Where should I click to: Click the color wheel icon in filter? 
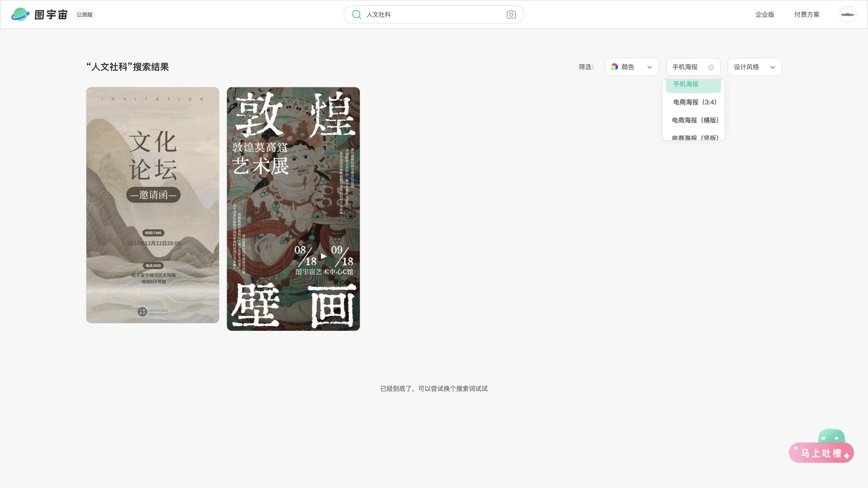615,67
